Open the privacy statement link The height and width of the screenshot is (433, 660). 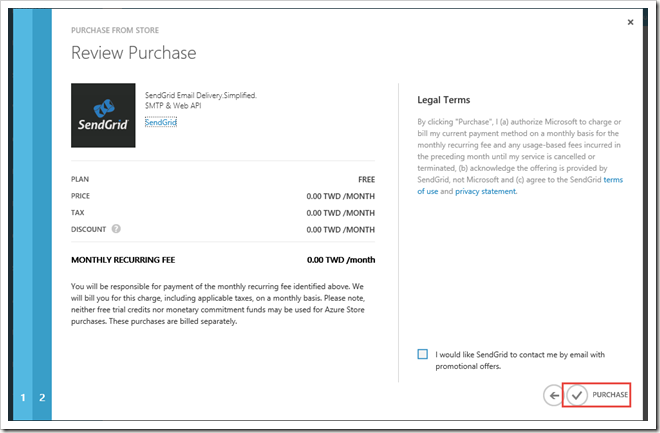tap(486, 191)
